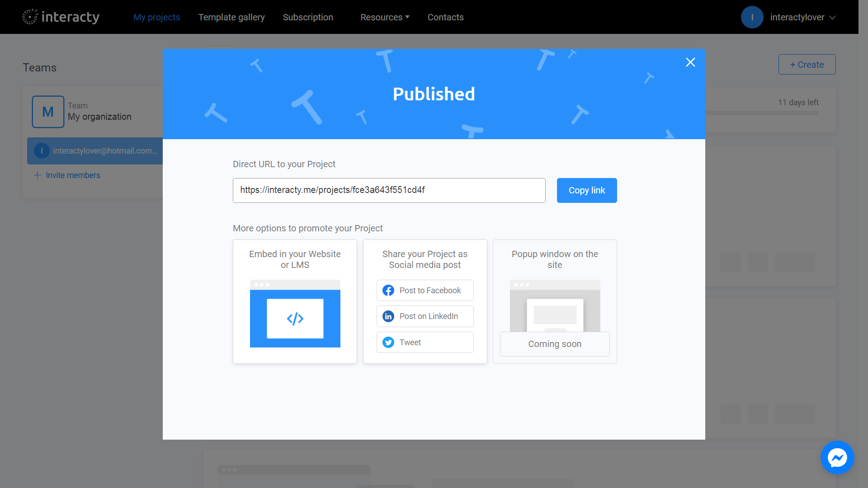Click the LinkedIn post icon
The image size is (868, 488).
[x=388, y=316]
